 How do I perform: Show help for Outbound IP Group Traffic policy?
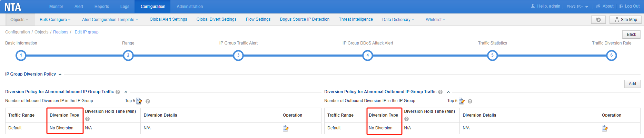[440, 92]
